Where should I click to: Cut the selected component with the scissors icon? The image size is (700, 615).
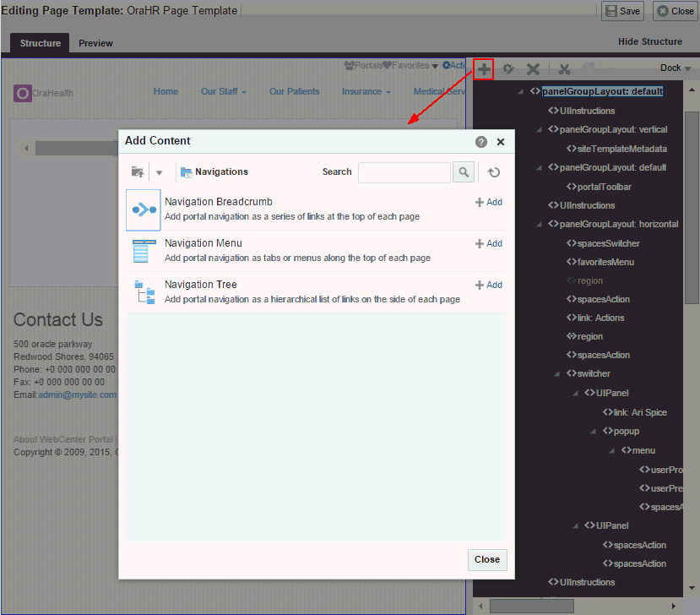(x=564, y=68)
